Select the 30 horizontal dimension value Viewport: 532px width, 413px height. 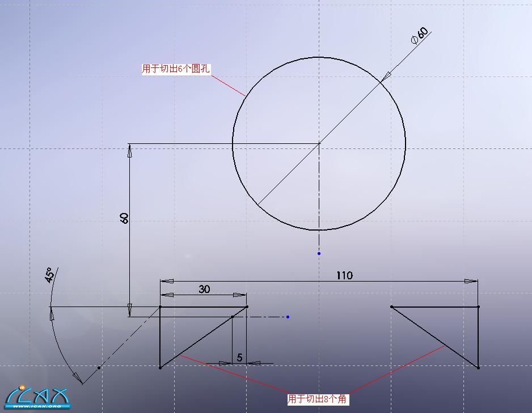click(x=204, y=289)
